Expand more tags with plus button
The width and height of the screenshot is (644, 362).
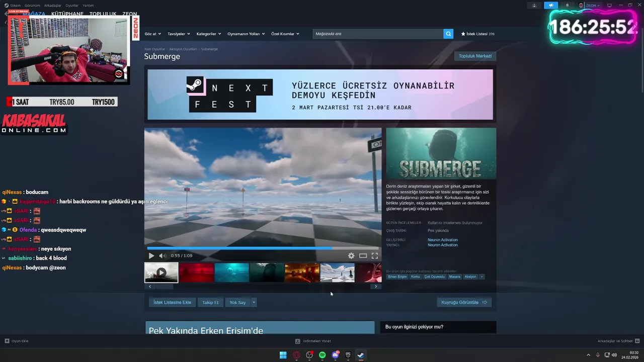pyautogui.click(x=481, y=277)
